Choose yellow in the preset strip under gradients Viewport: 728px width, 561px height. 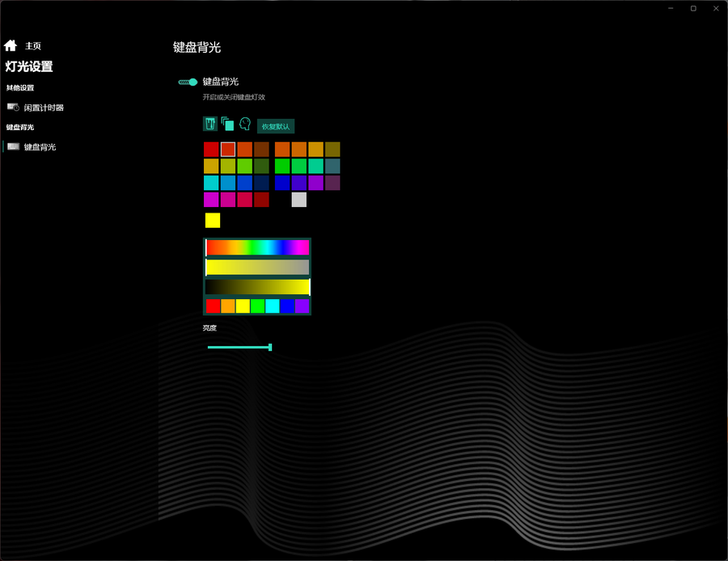pyautogui.click(x=243, y=306)
